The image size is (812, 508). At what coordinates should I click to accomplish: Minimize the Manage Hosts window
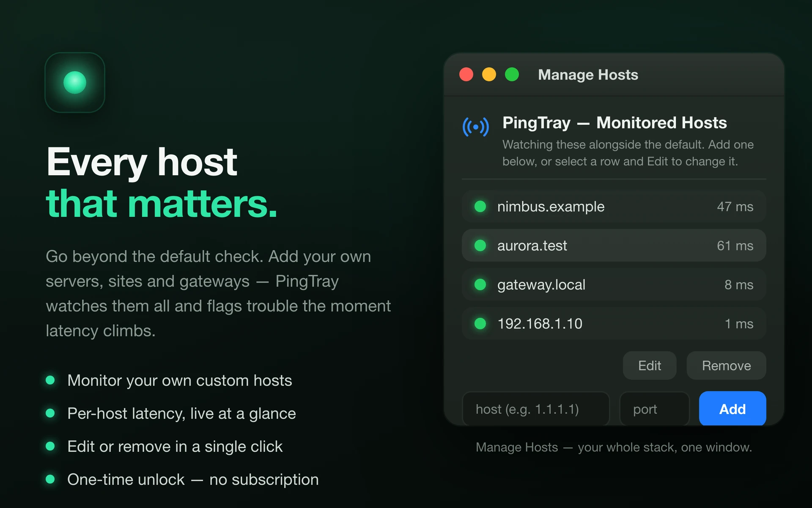tap(489, 75)
